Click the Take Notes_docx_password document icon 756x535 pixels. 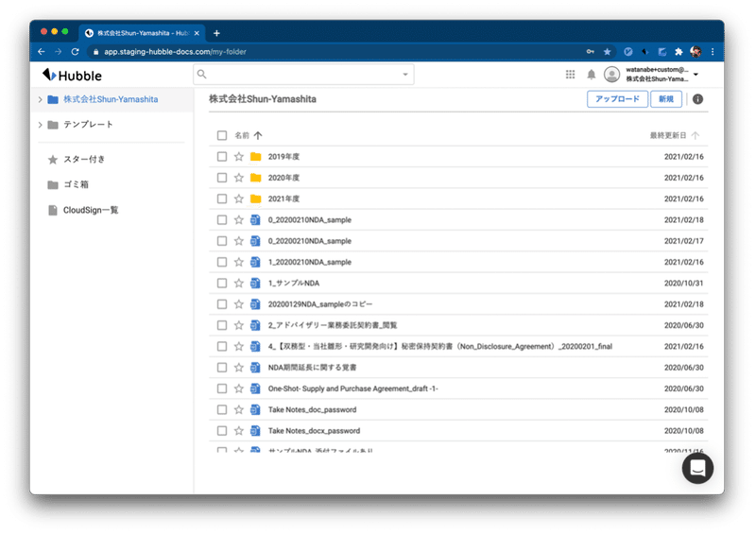pyautogui.click(x=255, y=431)
